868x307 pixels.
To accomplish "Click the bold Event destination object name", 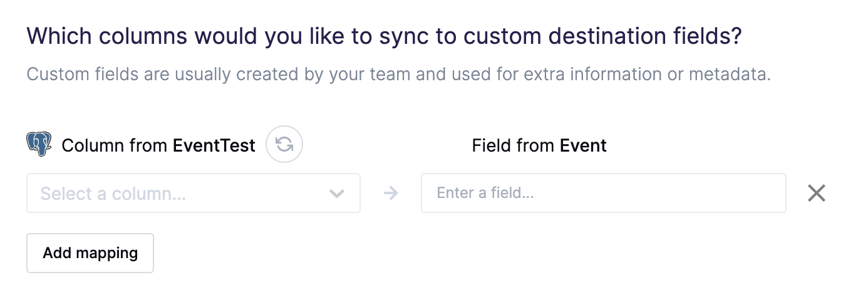I will pyautogui.click(x=584, y=146).
